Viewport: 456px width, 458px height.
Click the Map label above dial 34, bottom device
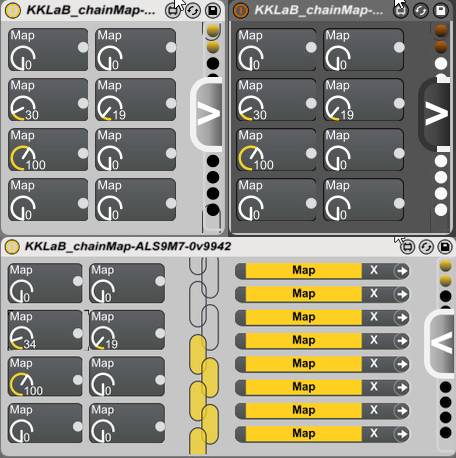pos(21,316)
